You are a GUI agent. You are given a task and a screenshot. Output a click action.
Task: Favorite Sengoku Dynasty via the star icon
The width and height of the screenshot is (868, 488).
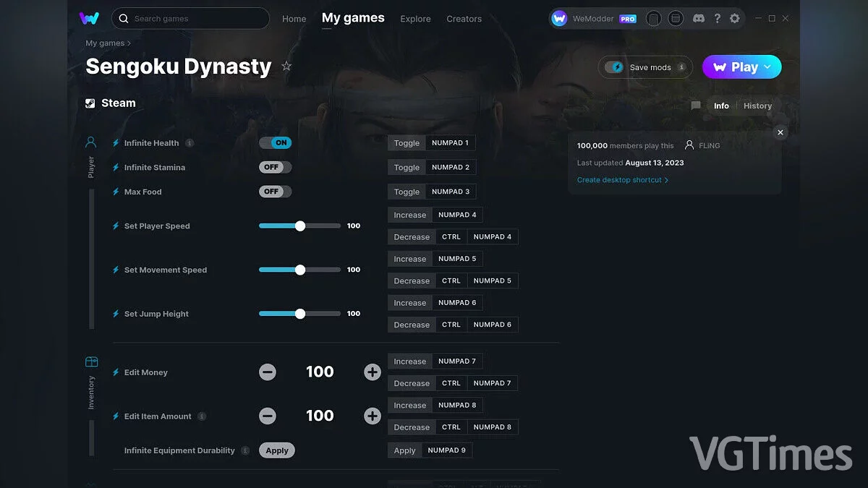coord(286,66)
